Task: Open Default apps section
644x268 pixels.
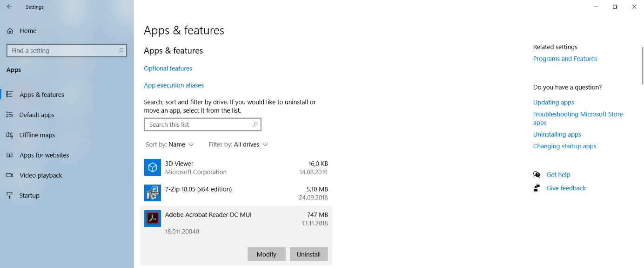Action: click(x=37, y=115)
